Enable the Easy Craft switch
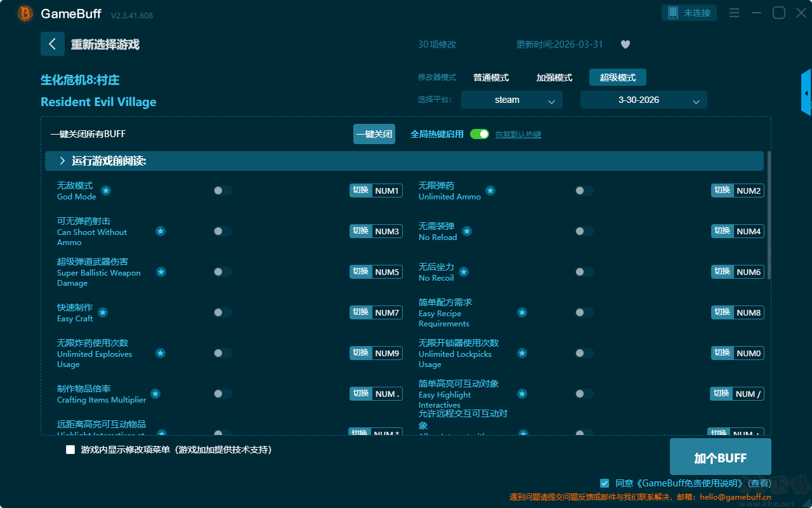The width and height of the screenshot is (812, 508). (x=223, y=312)
